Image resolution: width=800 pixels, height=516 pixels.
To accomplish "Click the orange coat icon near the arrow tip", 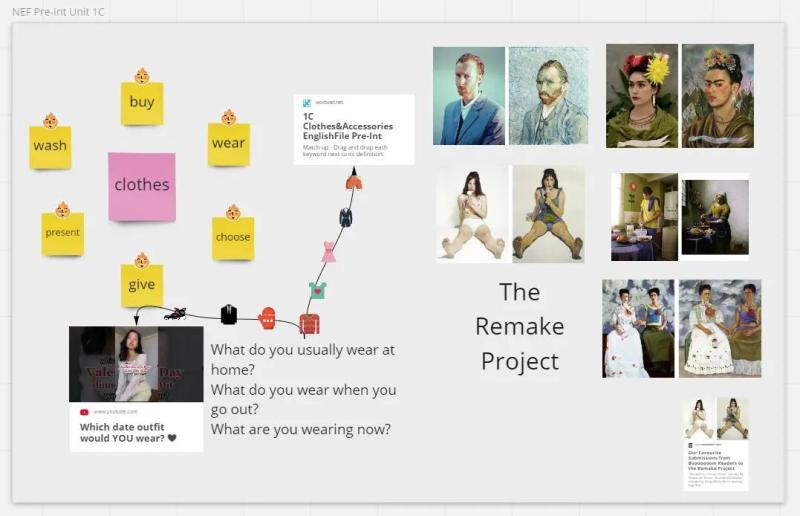I will point(354,182).
